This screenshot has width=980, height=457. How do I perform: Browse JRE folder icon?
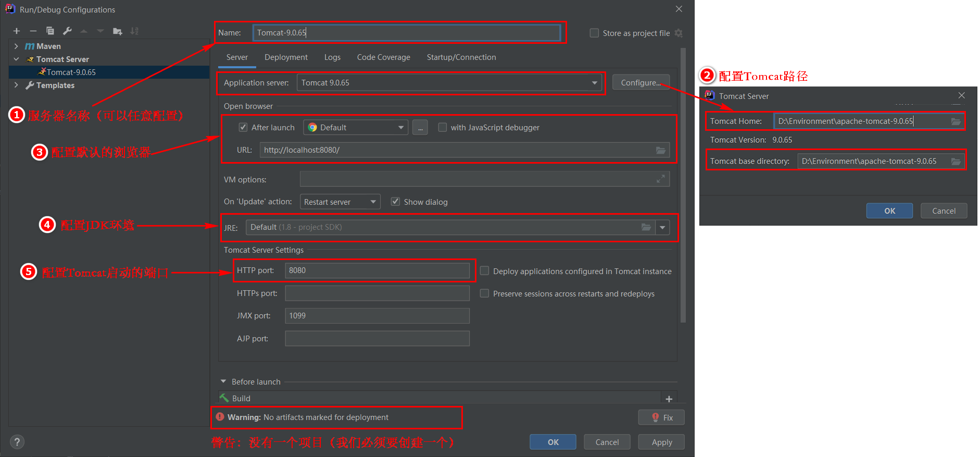[x=646, y=227]
